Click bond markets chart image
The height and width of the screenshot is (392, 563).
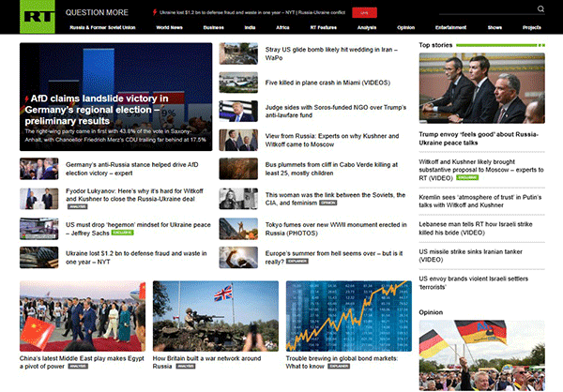point(349,316)
